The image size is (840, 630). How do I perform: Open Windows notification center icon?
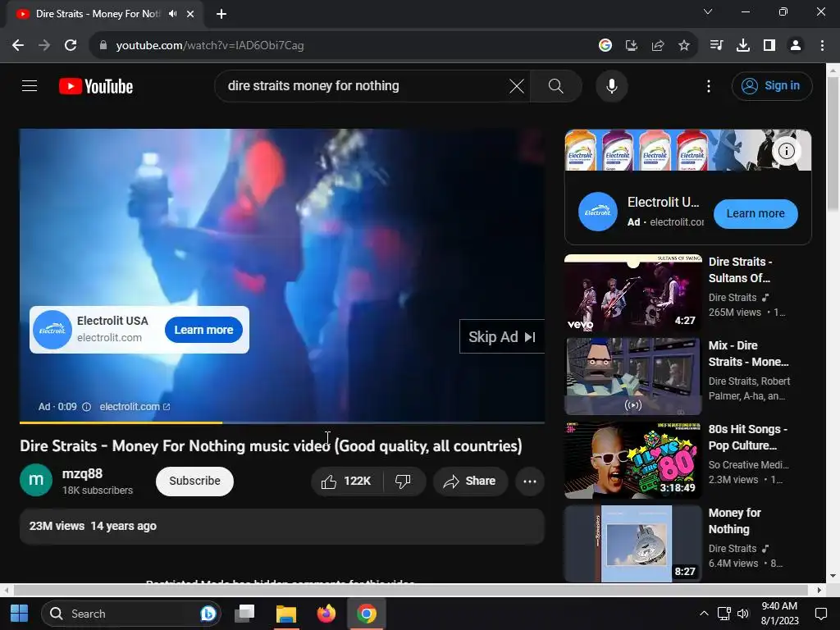coord(820,614)
